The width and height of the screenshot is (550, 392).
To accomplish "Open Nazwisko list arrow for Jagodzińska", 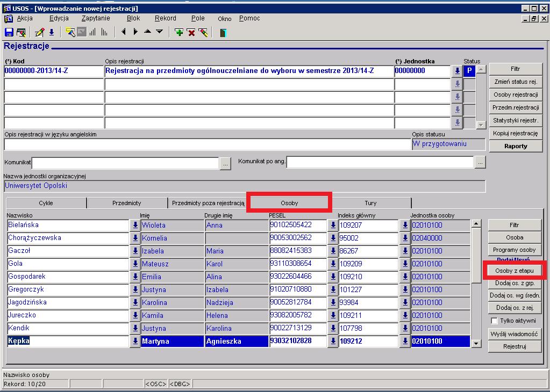I will click(x=135, y=303).
